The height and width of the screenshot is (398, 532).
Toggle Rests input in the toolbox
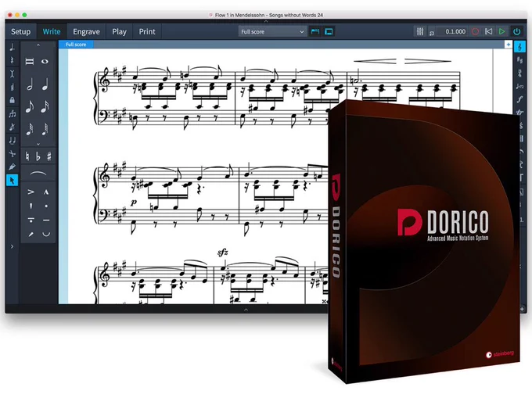13,60
